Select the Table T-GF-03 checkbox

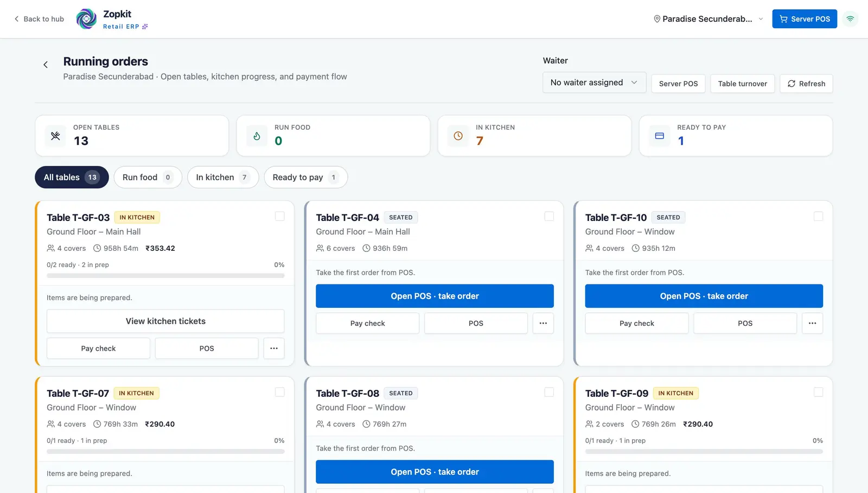pos(280,216)
